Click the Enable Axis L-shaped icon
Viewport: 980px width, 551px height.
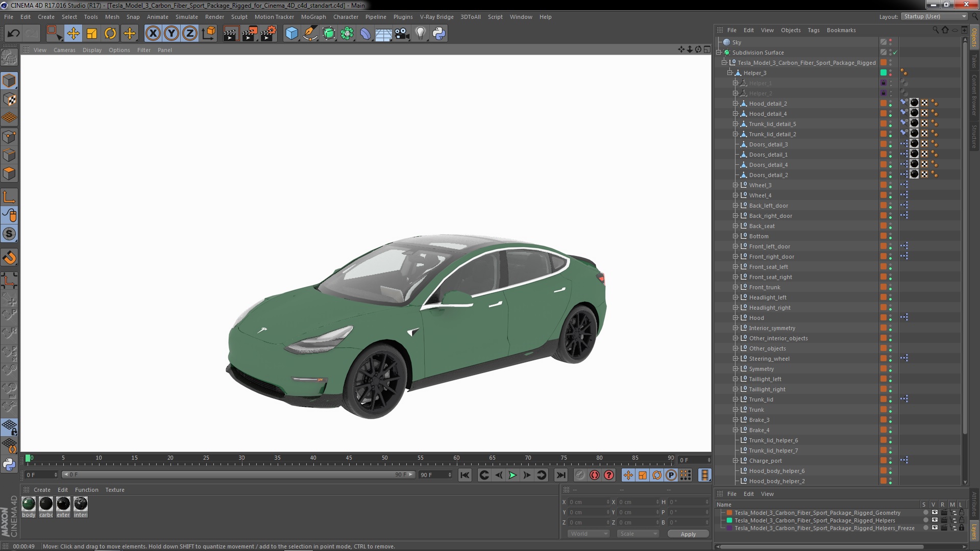(9, 197)
